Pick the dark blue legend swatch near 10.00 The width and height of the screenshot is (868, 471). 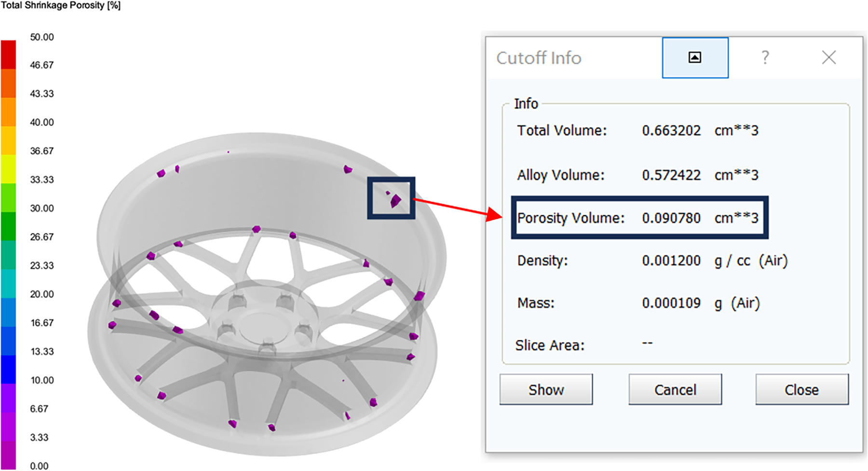point(8,369)
